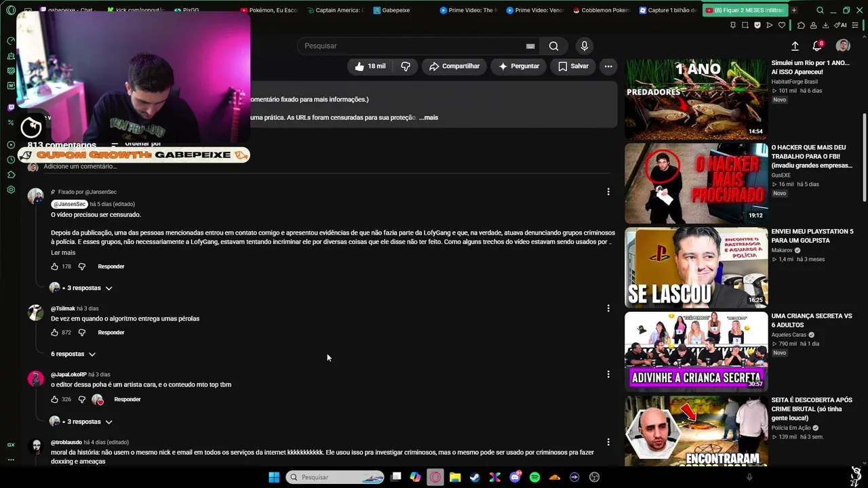The height and width of the screenshot is (488, 868).
Task: Open Steam from the taskbar
Action: 475,477
